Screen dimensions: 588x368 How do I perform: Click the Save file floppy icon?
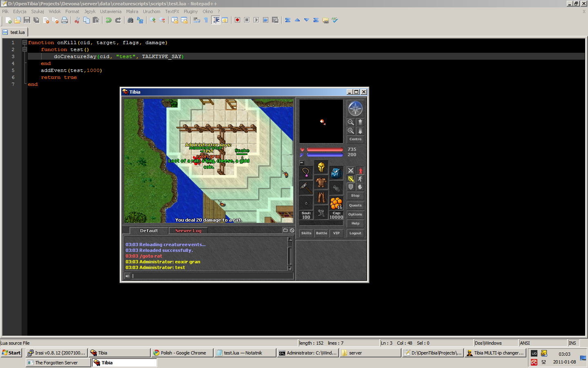27,20
